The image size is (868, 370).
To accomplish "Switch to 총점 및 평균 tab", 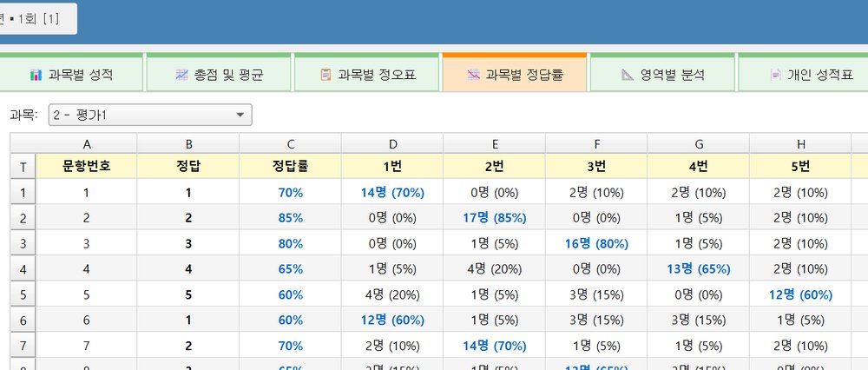I will 218,74.
